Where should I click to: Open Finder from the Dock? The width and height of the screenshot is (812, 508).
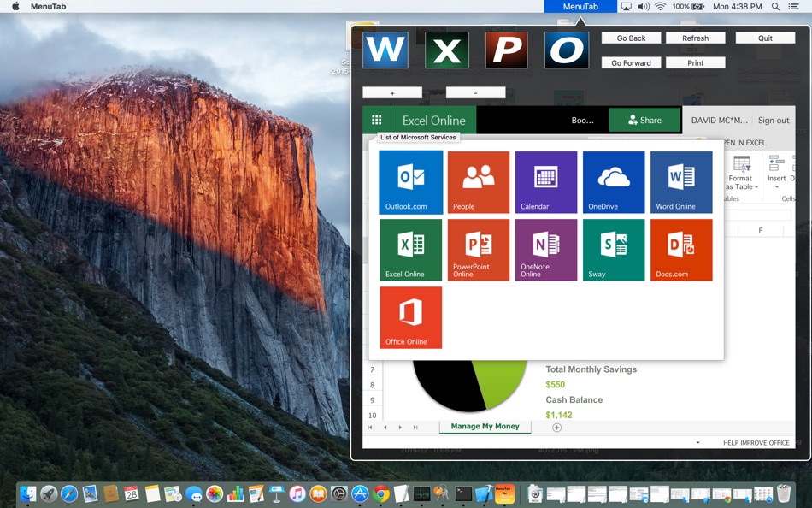(x=27, y=493)
